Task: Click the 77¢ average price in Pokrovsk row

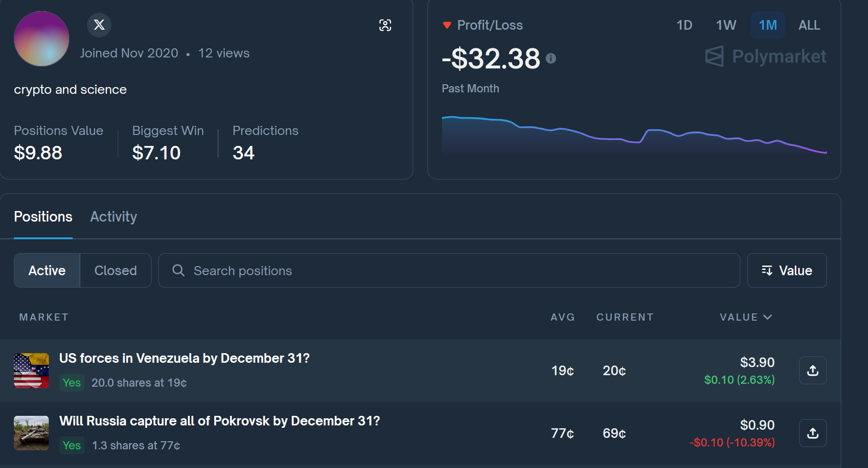Action: coord(562,433)
